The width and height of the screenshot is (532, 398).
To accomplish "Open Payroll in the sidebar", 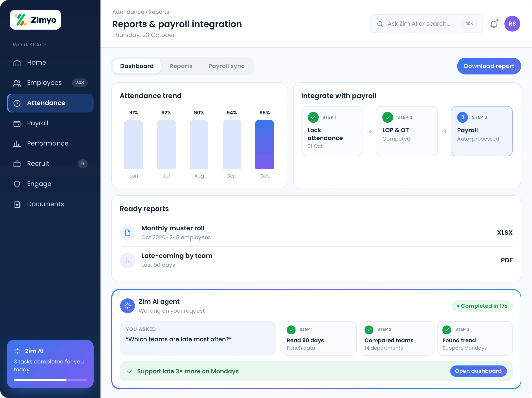I will click(x=50, y=123).
